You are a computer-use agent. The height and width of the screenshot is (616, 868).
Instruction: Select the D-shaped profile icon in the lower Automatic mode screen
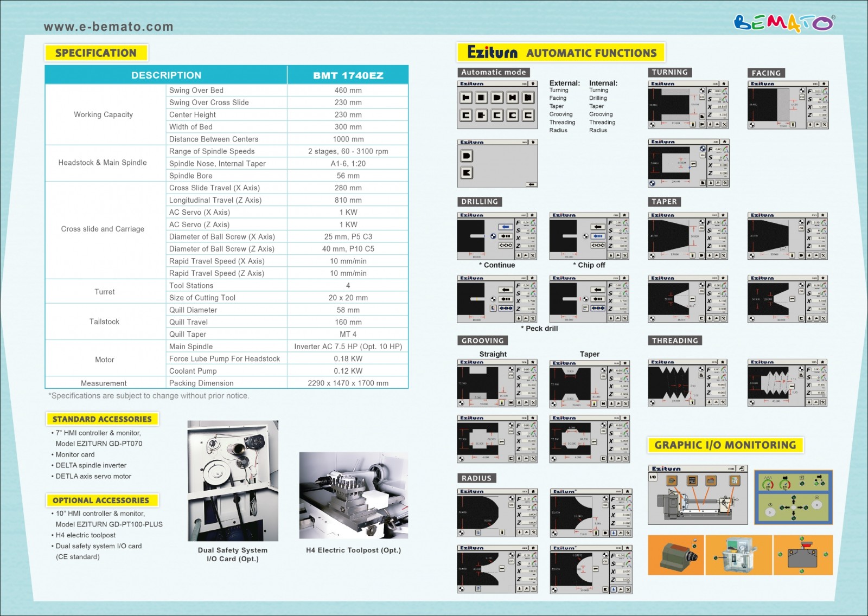click(x=467, y=156)
